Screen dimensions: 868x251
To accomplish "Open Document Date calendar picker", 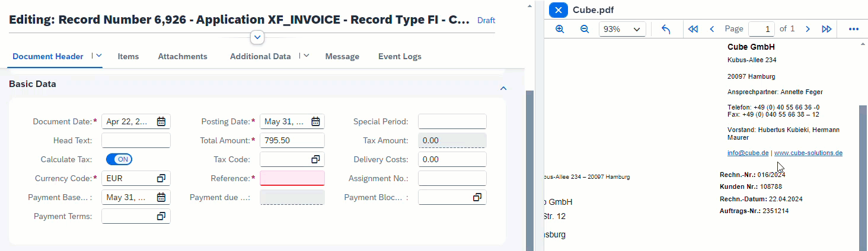I will pyautogui.click(x=161, y=122).
